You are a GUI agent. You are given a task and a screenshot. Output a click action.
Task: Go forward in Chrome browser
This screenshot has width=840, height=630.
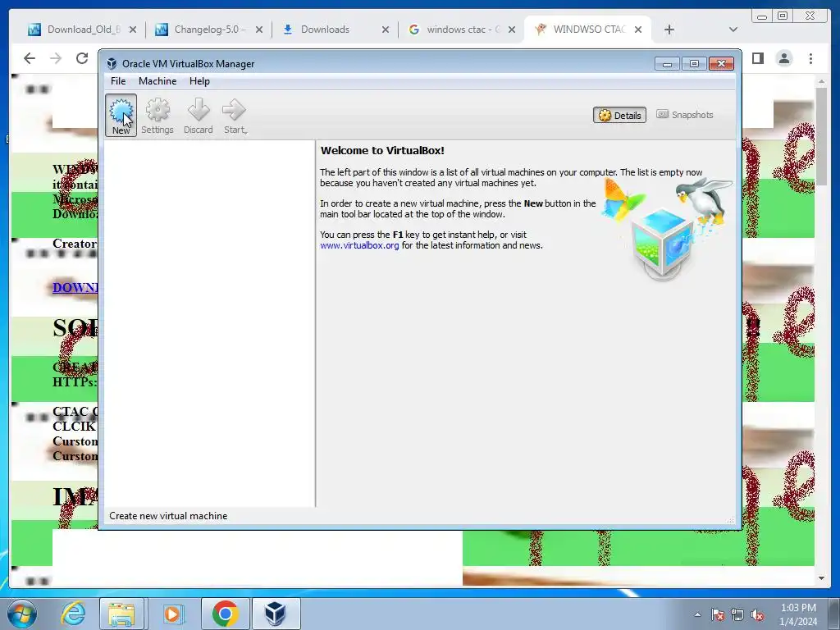[x=56, y=58]
